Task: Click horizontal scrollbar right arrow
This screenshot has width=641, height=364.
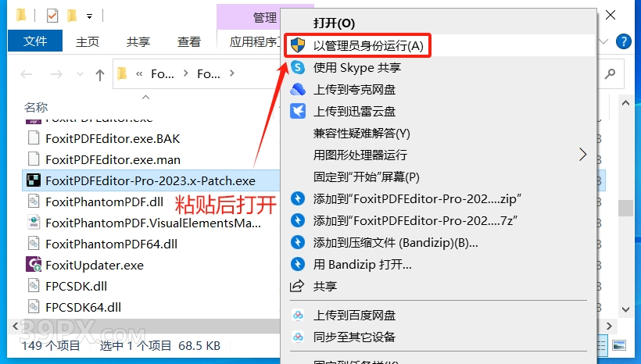Action: coord(610,326)
